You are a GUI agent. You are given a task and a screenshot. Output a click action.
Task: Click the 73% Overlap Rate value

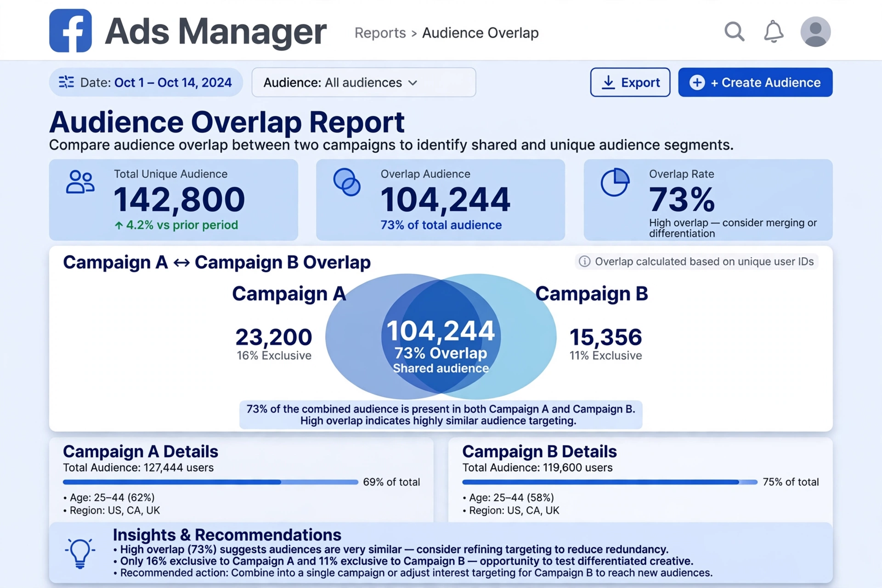pyautogui.click(x=682, y=199)
